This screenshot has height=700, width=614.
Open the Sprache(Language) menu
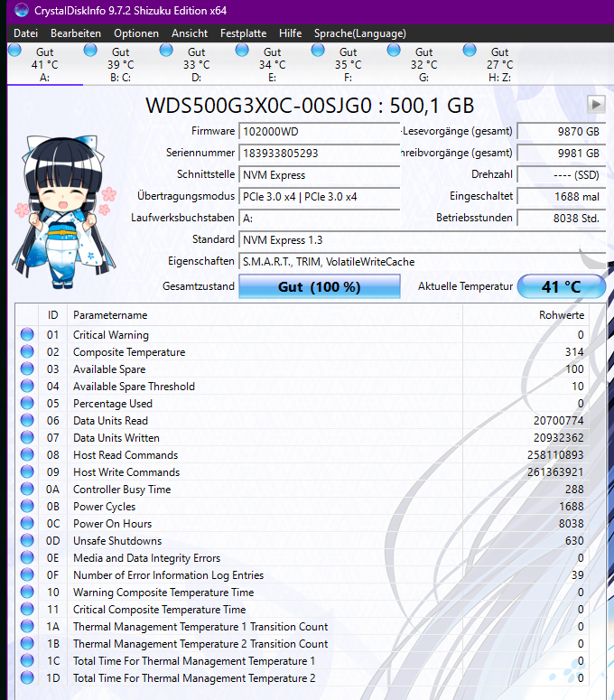point(359,33)
